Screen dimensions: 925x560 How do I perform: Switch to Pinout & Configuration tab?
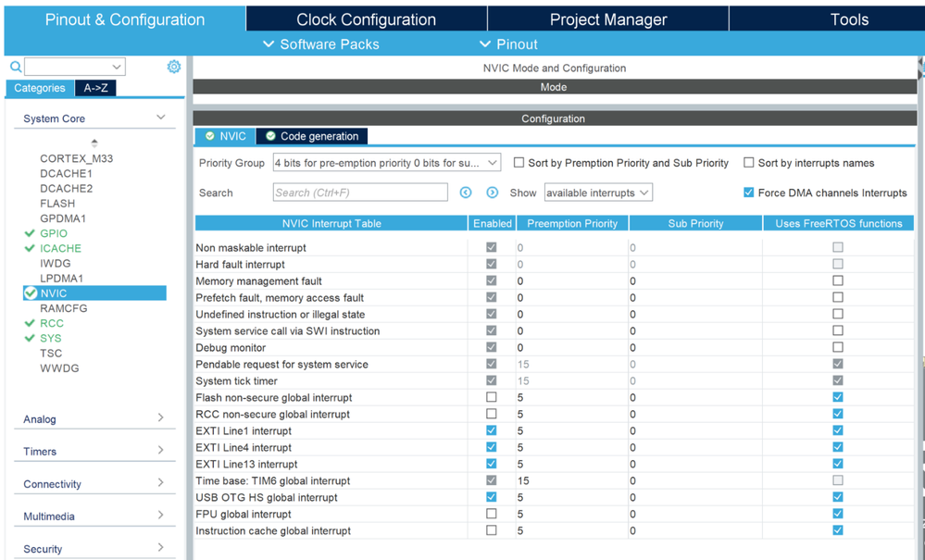point(125,19)
